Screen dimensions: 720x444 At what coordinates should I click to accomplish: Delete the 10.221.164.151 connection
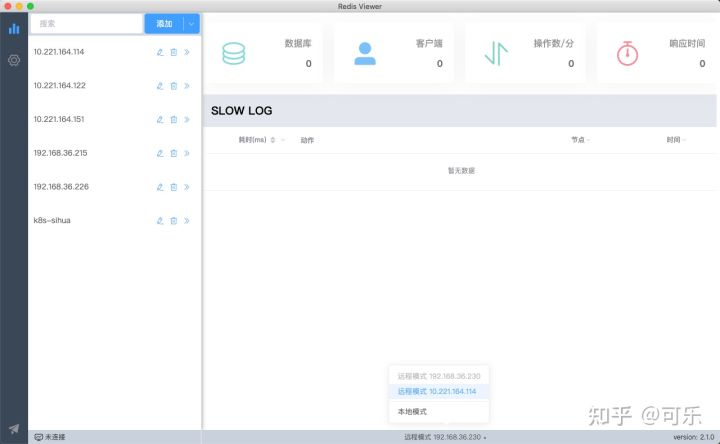[174, 119]
